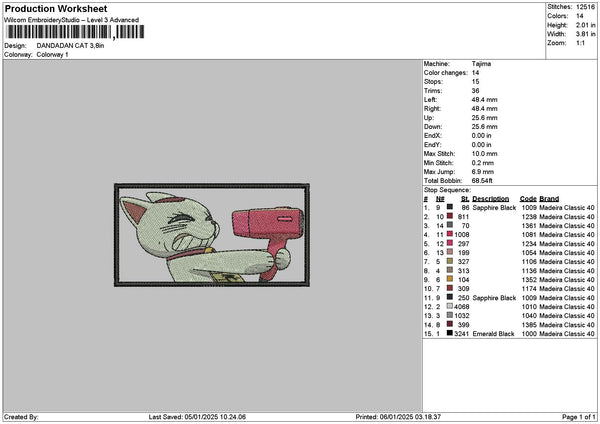
Task: Click the dark red swatch in stop 2
Action: pos(450,216)
